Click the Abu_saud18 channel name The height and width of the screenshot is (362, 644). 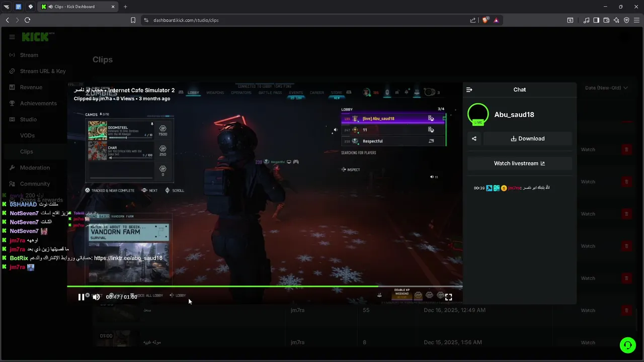(x=514, y=115)
